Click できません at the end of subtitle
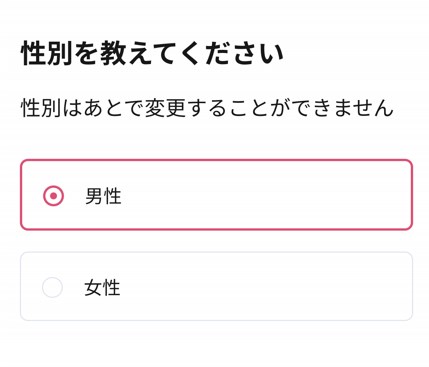 tap(344, 108)
